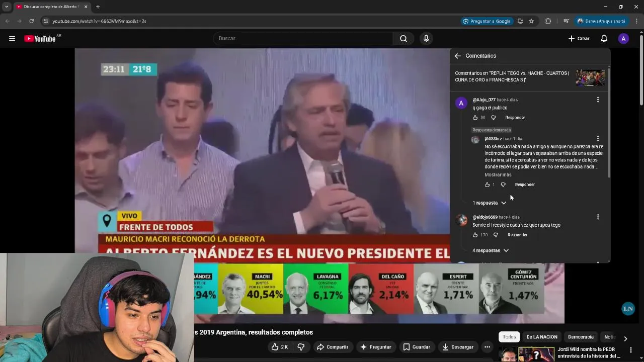Screen dimensions: 644x362
Task: Open the REPLIK TEGO vs. HACHE video thumbnail
Action: pos(590,77)
